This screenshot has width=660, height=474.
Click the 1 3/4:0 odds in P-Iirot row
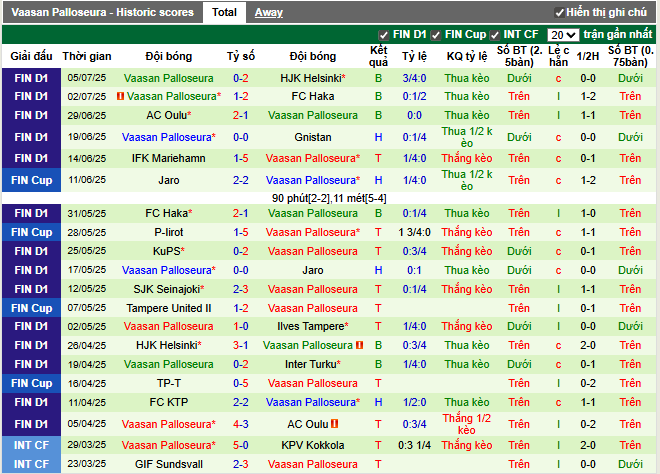(414, 232)
